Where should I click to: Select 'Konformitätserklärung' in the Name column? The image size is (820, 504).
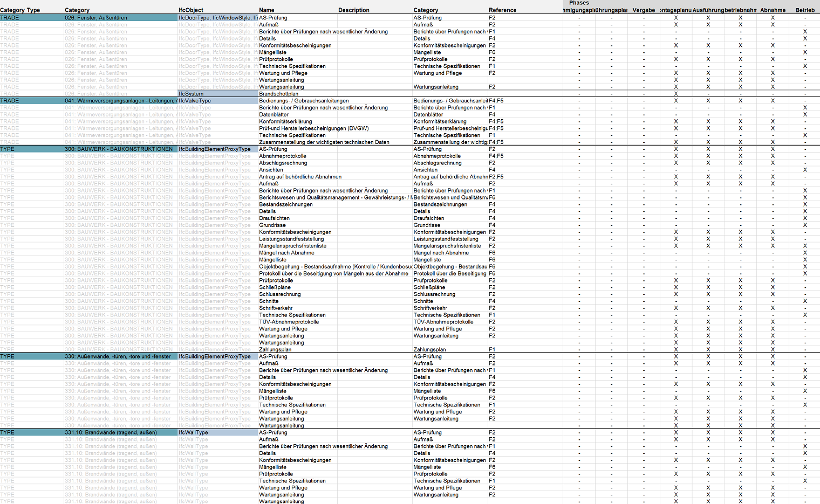click(x=285, y=121)
